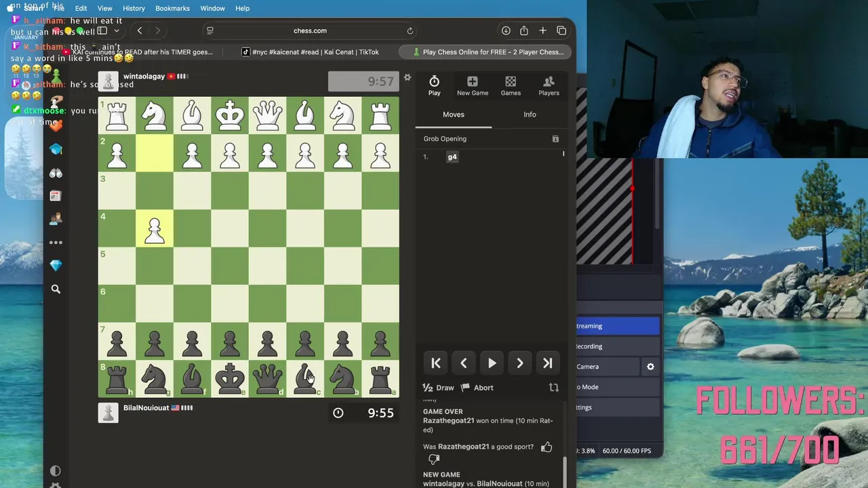Jump to the last move
Viewport: 868px width, 488px height.
point(547,363)
